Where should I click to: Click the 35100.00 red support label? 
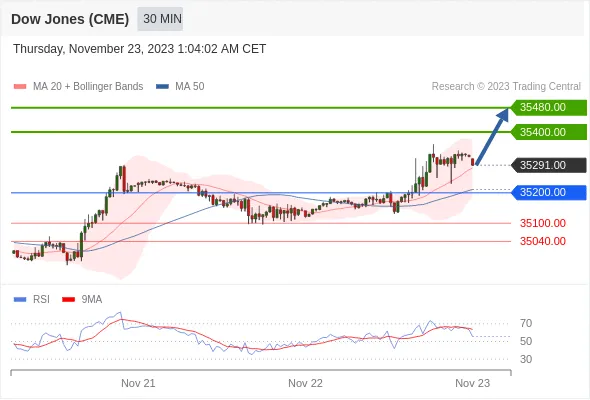[543, 223]
